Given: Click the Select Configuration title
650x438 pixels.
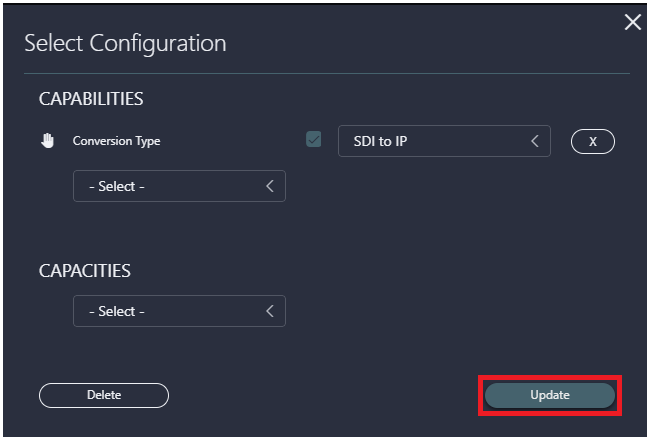Looking at the screenshot, I should point(125,44).
